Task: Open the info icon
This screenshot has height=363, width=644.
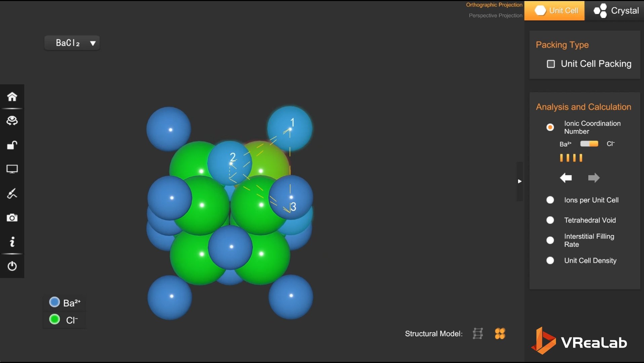Action: point(12,242)
